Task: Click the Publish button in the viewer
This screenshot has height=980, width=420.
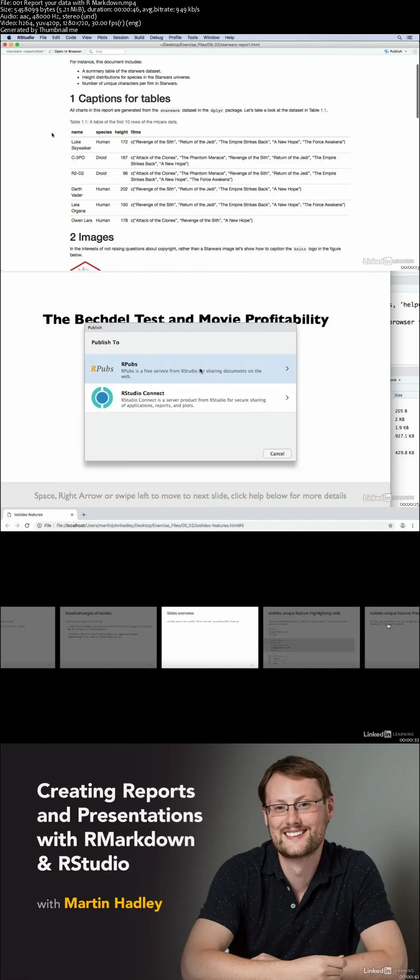Action: tap(393, 52)
